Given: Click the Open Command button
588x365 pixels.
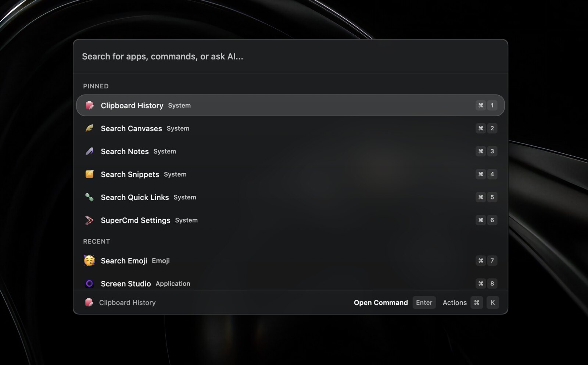Looking at the screenshot, I should [381, 302].
